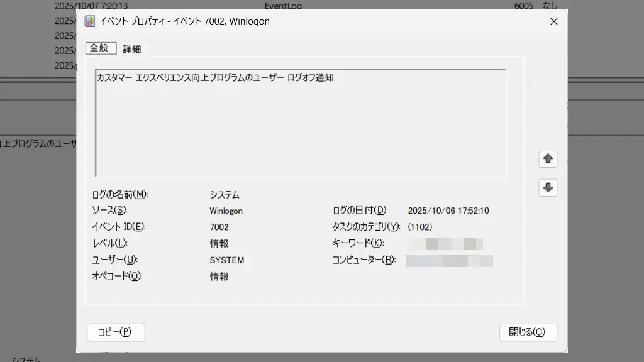The height and width of the screenshot is (362, 644).
Task: Open the 詳細 tab
Action: pyautogui.click(x=132, y=48)
